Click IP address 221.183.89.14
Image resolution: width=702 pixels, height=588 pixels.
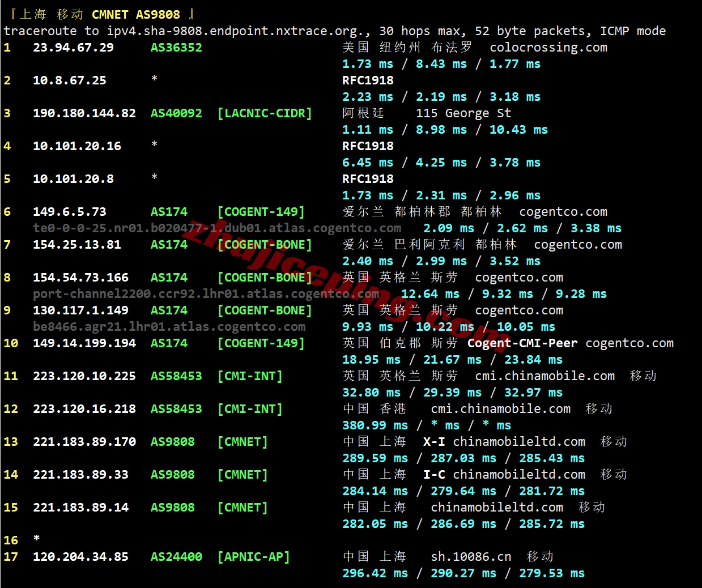pyautogui.click(x=80, y=508)
